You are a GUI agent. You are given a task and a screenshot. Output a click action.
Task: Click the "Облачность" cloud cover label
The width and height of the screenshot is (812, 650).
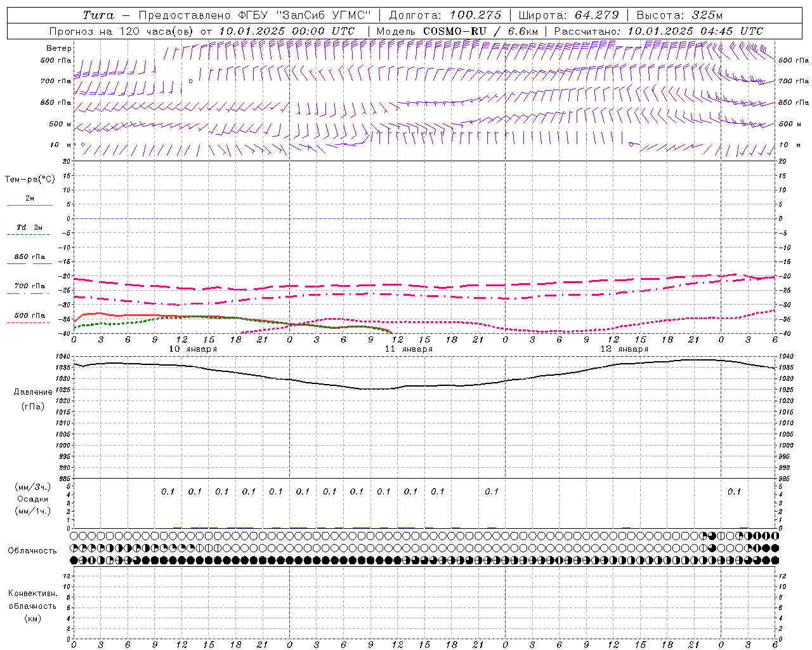(x=32, y=551)
